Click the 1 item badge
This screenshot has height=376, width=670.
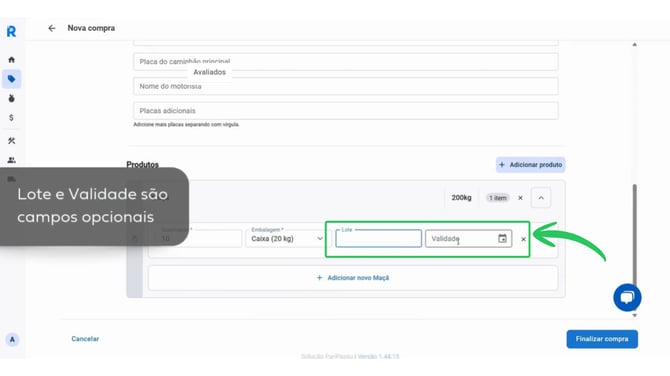pyautogui.click(x=498, y=198)
